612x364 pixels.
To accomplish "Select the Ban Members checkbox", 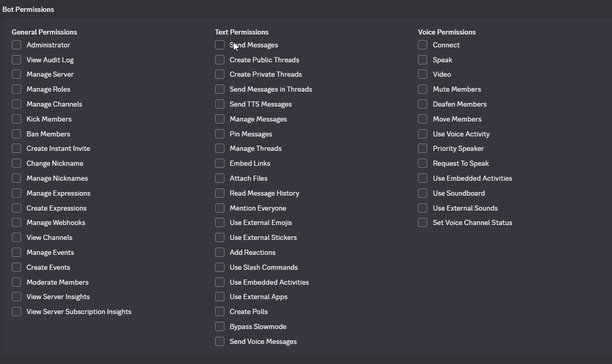I will click(x=16, y=134).
